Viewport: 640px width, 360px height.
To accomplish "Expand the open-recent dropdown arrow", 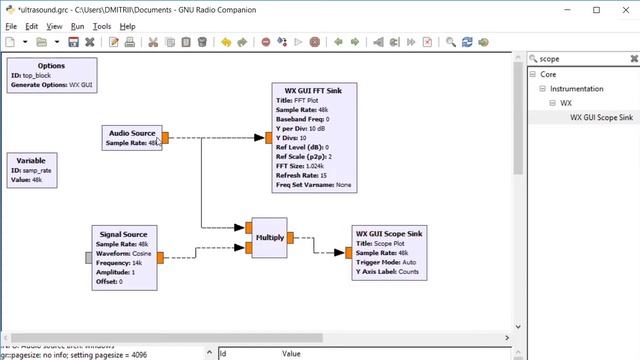I will [x=57, y=42].
